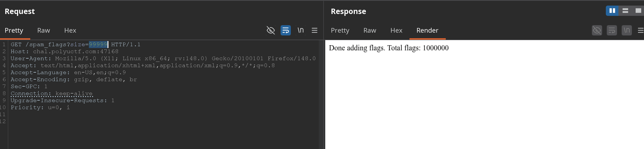Click the Priority header line
The height and width of the screenshot is (149, 644).
click(40, 108)
